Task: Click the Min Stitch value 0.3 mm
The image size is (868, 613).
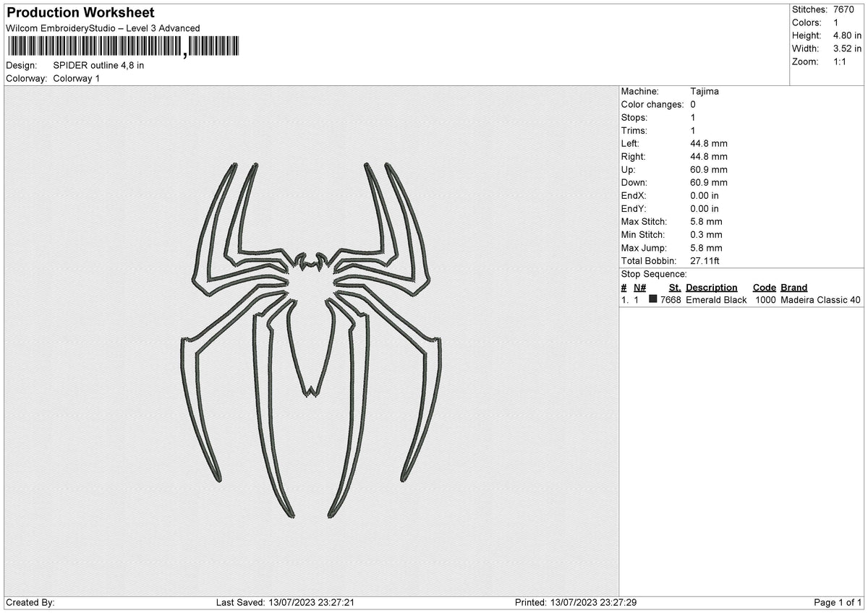Action: 706,235
